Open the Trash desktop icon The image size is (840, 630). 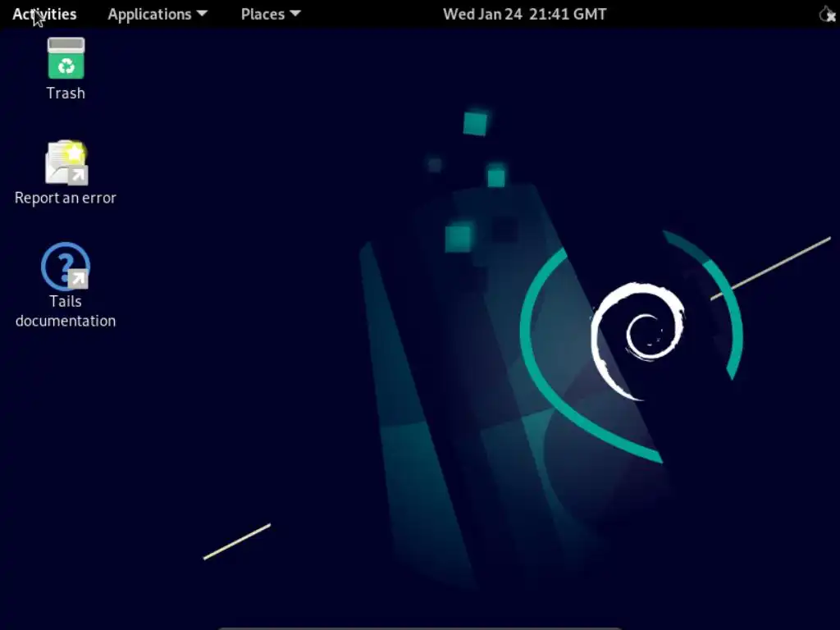tap(66, 58)
